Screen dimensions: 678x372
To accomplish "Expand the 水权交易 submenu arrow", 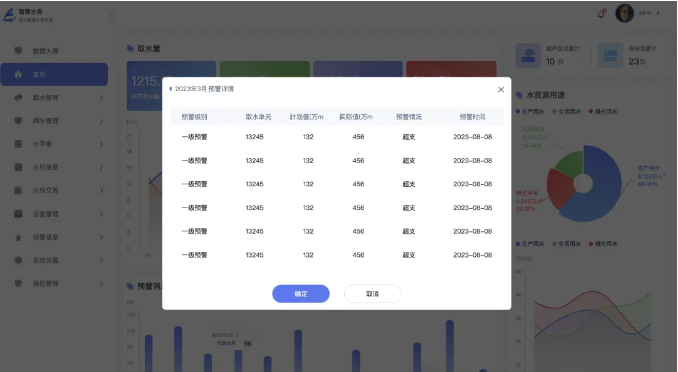I will (101, 191).
